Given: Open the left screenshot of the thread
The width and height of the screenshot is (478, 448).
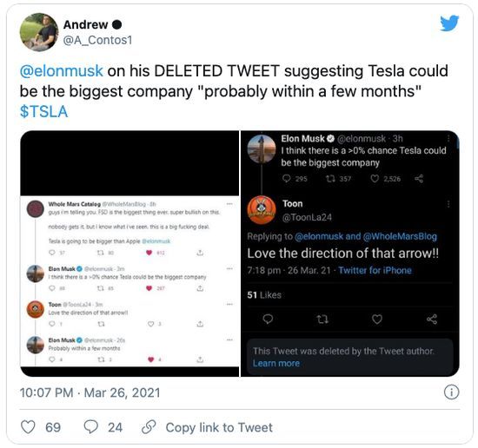Looking at the screenshot, I should click(x=129, y=254).
